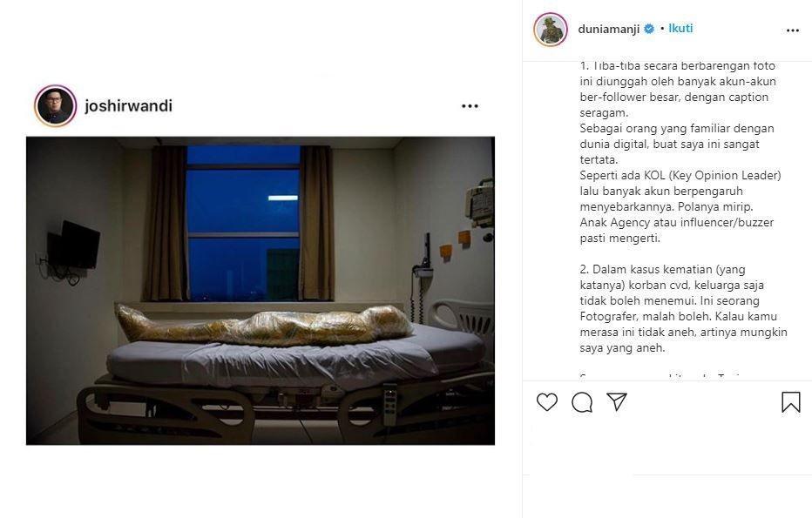Click caption point 2 about Fotografer
The height and width of the screenshot is (518, 812).
(x=683, y=308)
